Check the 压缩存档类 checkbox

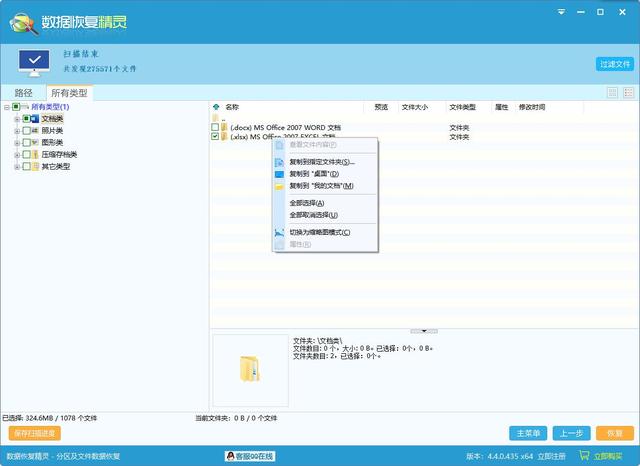point(27,154)
